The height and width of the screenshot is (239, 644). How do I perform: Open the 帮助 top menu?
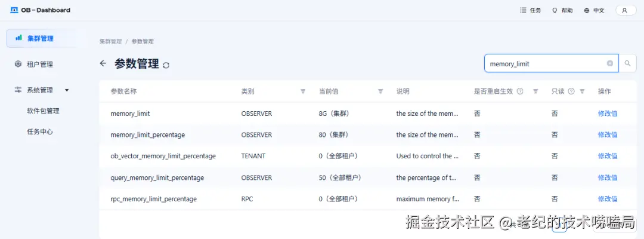coord(562,10)
